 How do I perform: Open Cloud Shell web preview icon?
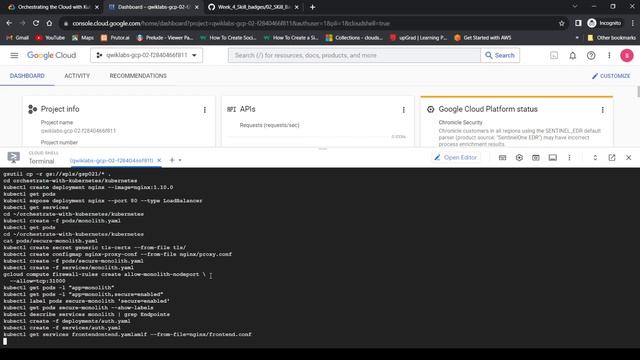(536, 158)
